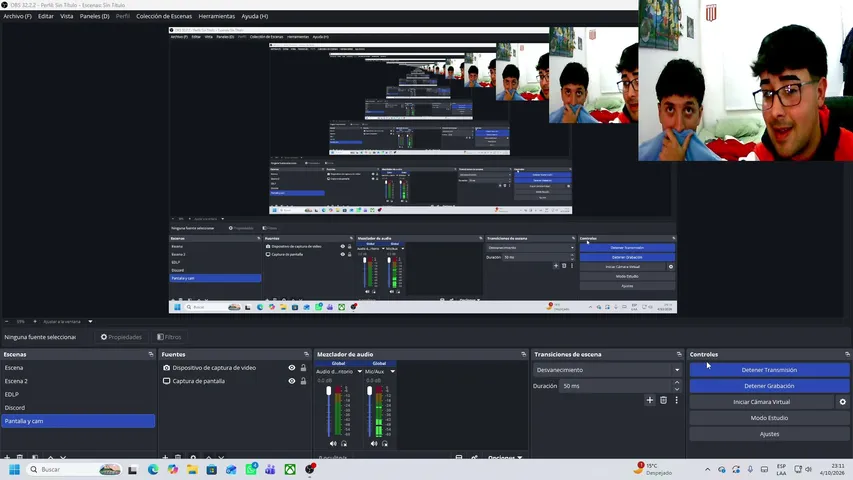Delete the selected scene transition
This screenshot has height=480, width=853.
tap(663, 400)
